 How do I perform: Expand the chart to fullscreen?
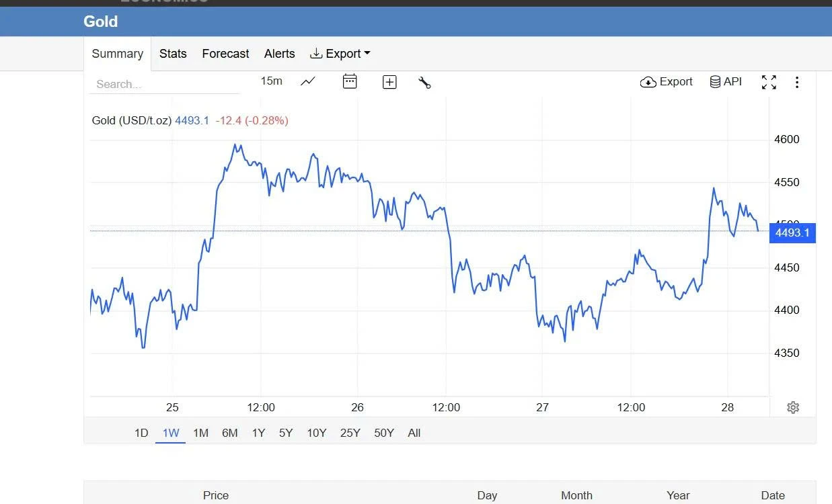(769, 82)
